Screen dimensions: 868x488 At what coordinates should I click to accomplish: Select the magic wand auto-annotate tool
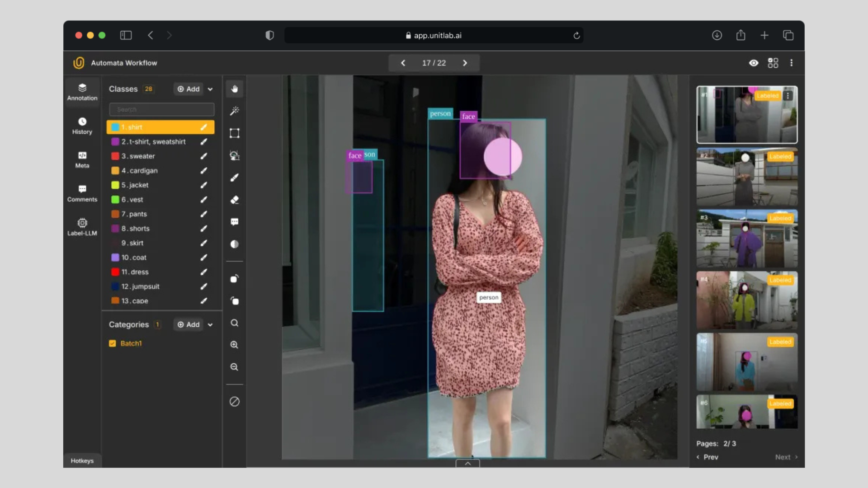point(234,111)
